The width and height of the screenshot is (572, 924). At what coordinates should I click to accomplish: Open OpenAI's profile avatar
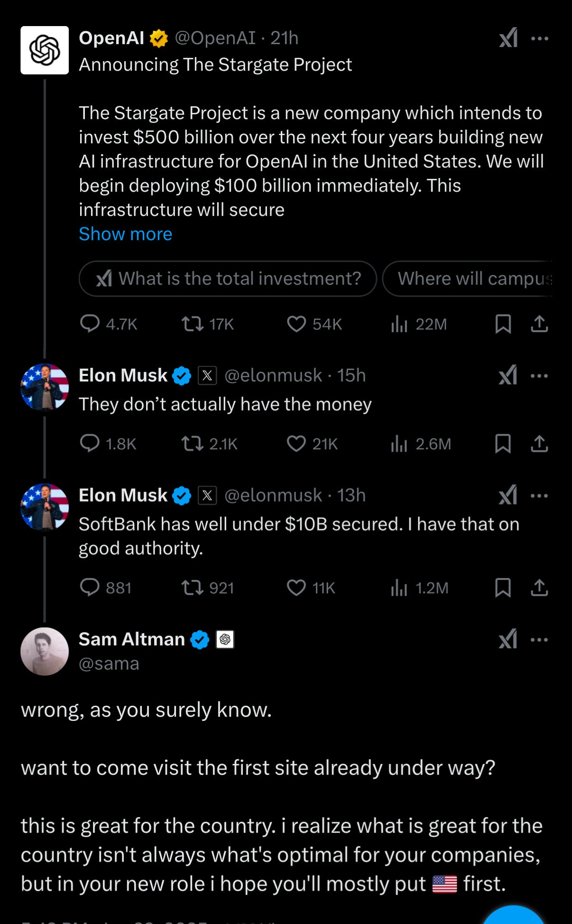pyautogui.click(x=45, y=50)
